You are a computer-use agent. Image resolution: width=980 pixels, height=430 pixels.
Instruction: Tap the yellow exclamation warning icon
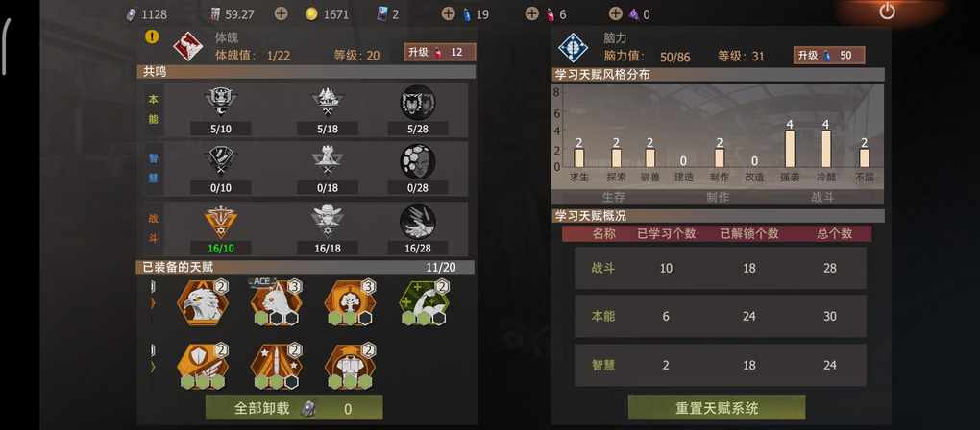(152, 36)
